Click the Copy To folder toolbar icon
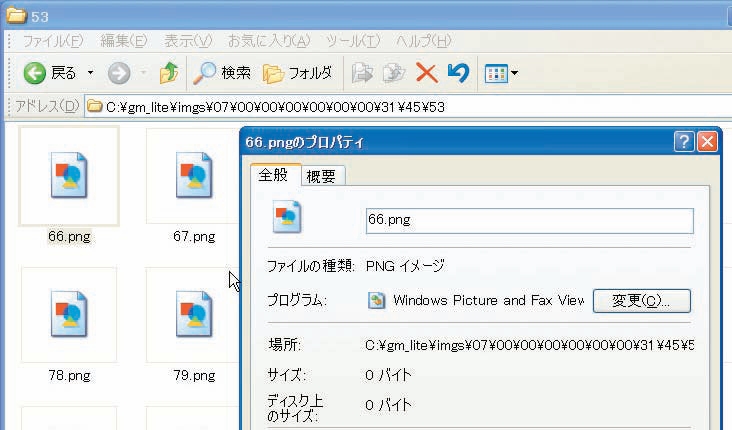 [393, 73]
